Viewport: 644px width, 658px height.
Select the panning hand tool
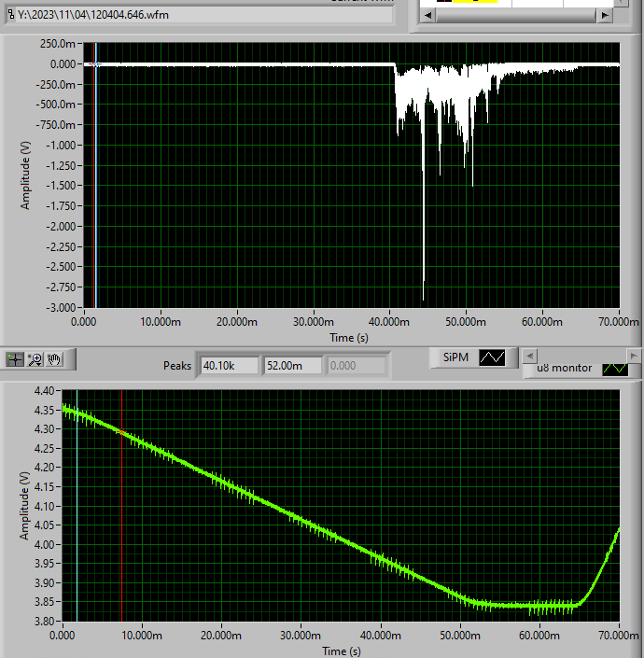pos(54,359)
